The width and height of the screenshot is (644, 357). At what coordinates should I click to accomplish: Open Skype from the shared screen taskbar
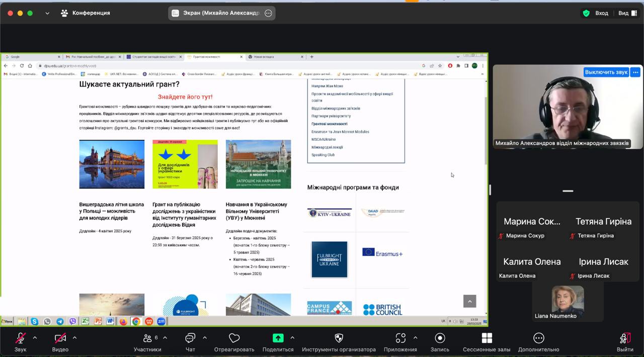tap(34, 321)
